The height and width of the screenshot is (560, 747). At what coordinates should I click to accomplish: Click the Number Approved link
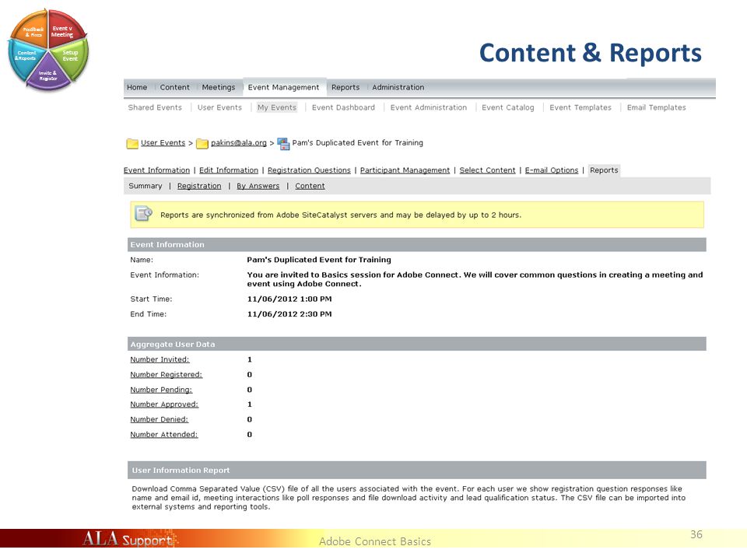point(164,404)
